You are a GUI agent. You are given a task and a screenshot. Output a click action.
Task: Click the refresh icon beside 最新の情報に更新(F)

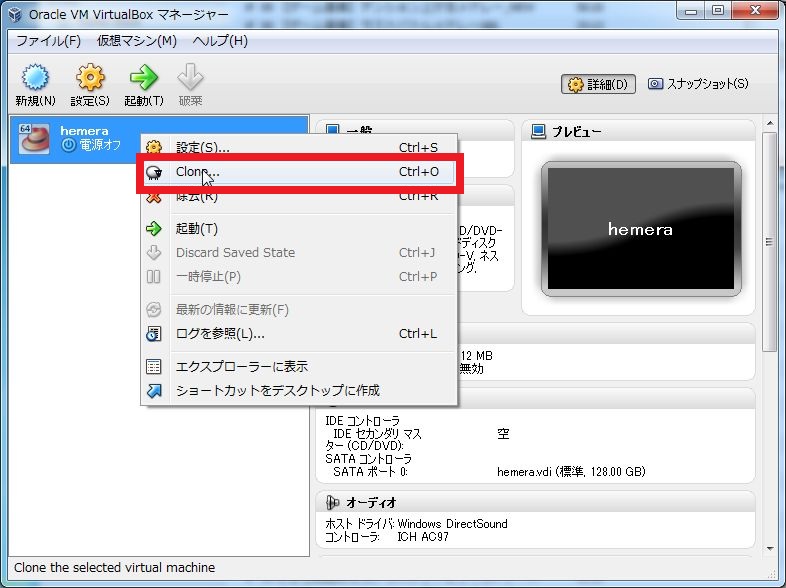tap(154, 310)
